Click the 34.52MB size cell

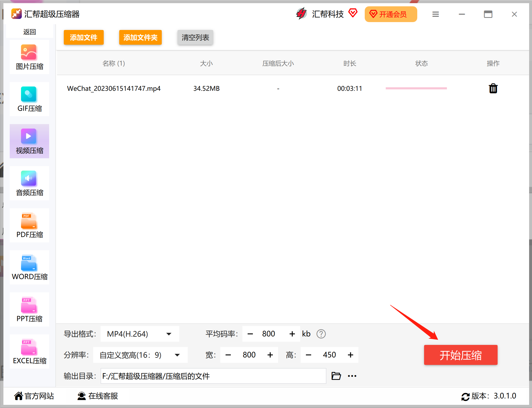tap(206, 88)
